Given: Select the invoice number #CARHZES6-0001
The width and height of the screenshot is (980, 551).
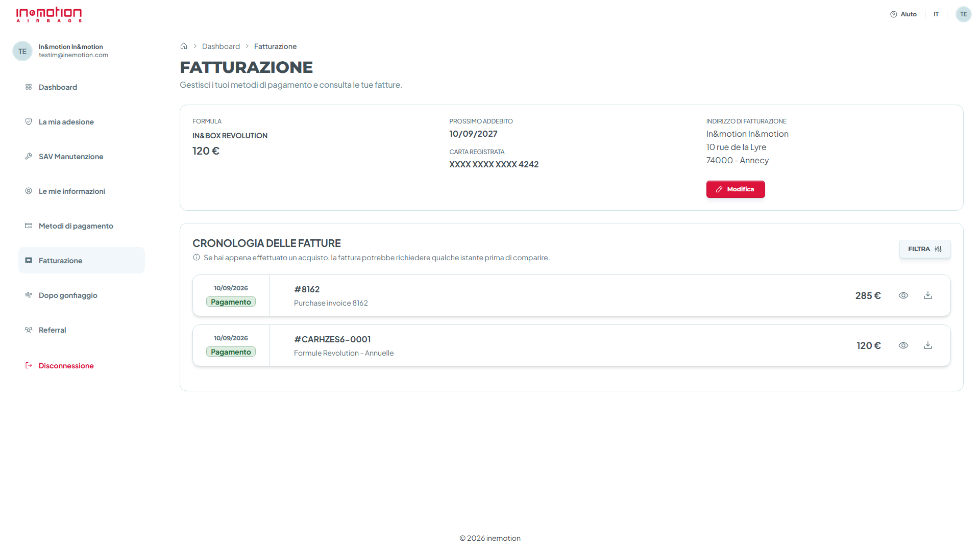Looking at the screenshot, I should (x=332, y=339).
